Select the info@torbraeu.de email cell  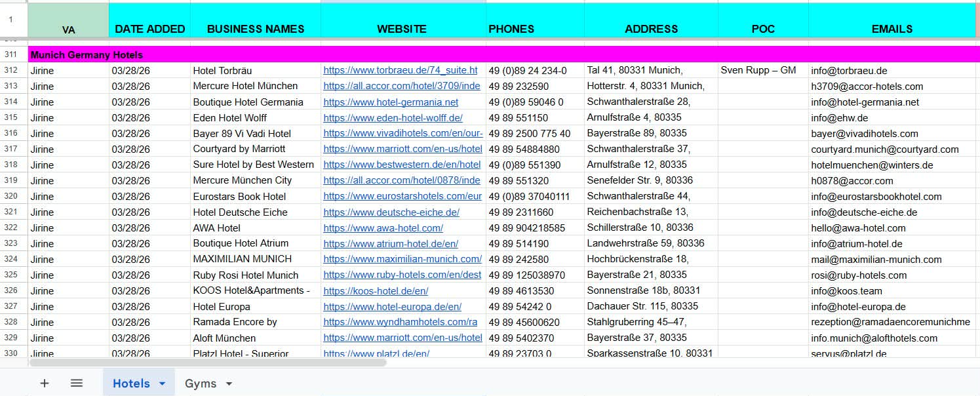[892, 70]
